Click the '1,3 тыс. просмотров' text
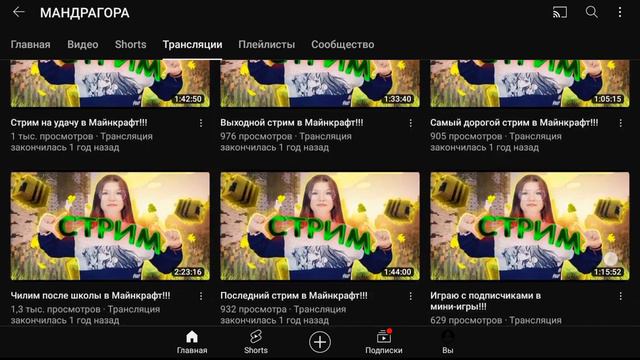 pos(56,309)
